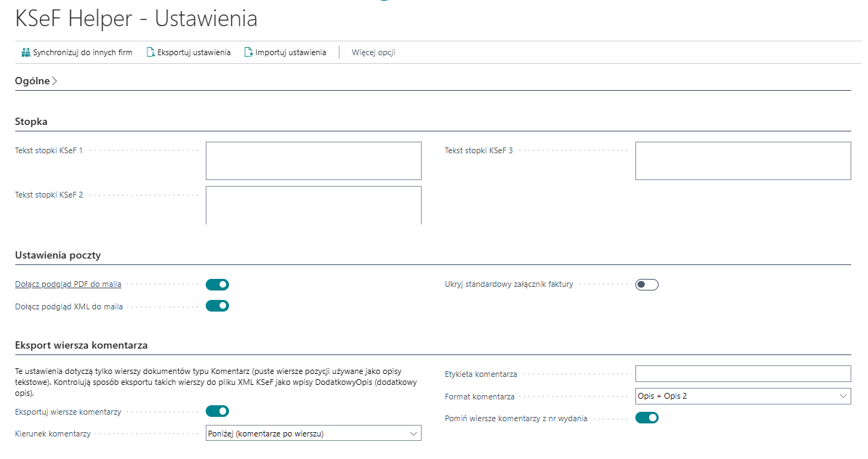
Task: Click the Importuj ustawienia document icon
Action: tap(248, 52)
